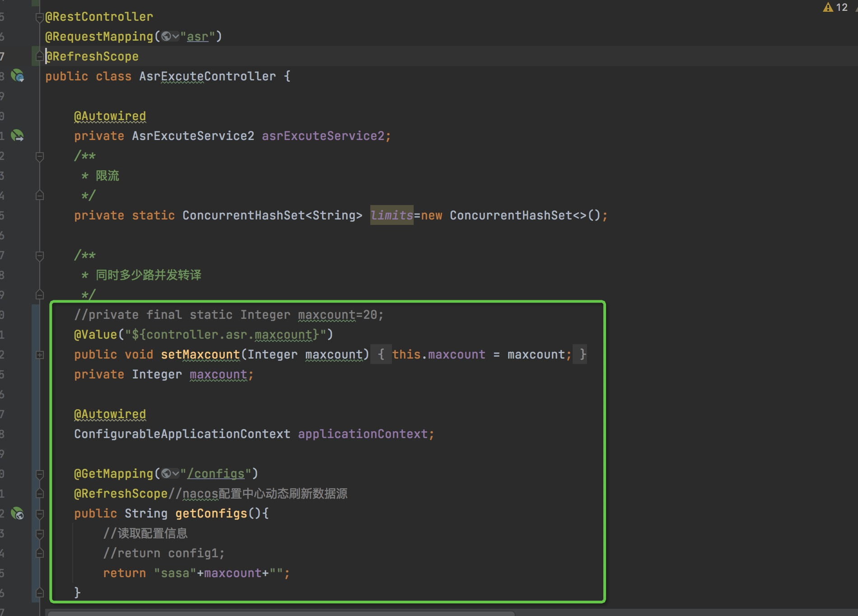Click the fold end marker at getConfigs closing brace
Screen dimensions: 858x616
click(x=40, y=593)
